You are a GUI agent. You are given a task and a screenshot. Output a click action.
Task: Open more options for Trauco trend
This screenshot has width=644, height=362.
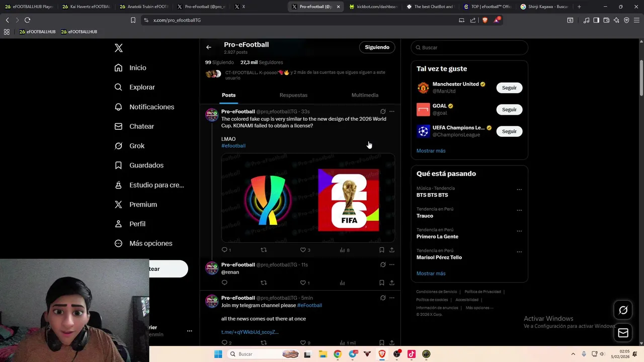coord(519,210)
